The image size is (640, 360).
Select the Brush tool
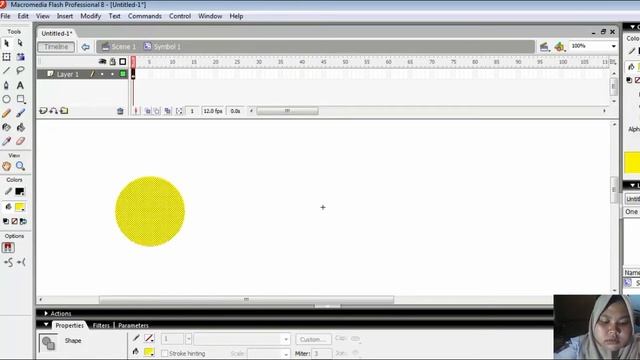point(20,113)
